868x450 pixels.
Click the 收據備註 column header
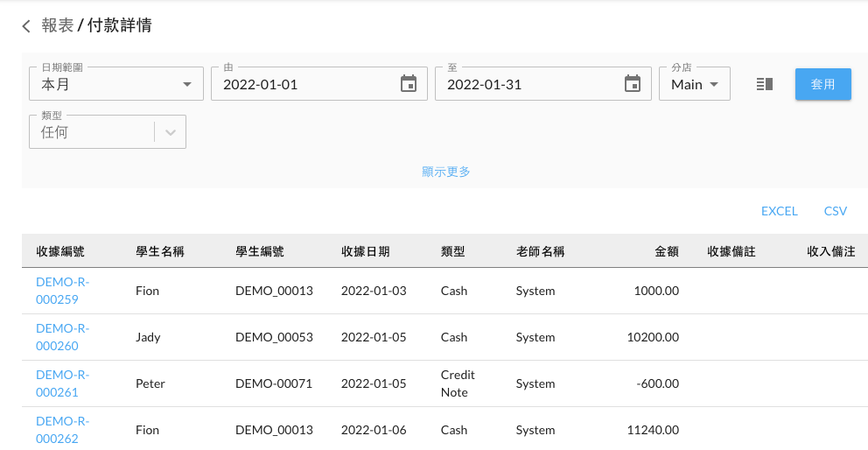[731, 251]
